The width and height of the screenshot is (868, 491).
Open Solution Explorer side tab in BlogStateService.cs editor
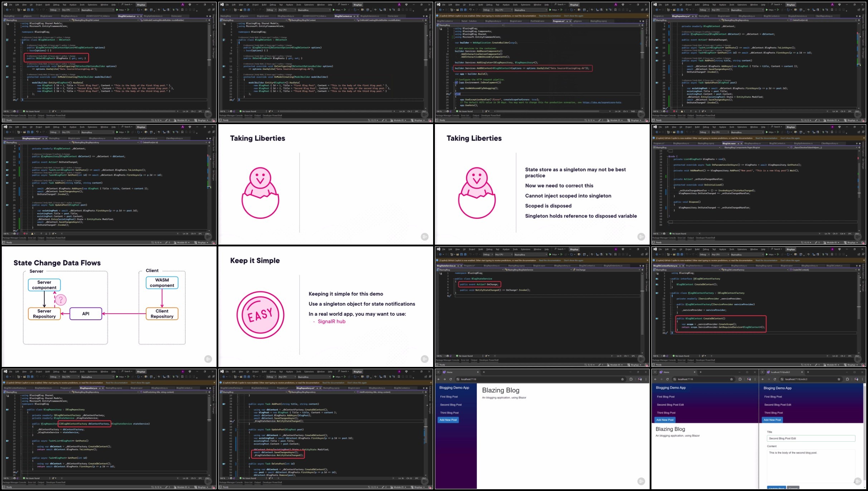(x=647, y=271)
